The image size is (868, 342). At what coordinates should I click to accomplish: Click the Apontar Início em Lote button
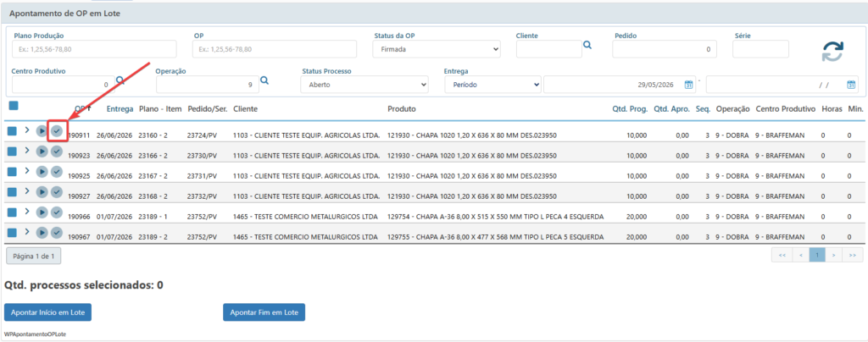coord(47,312)
